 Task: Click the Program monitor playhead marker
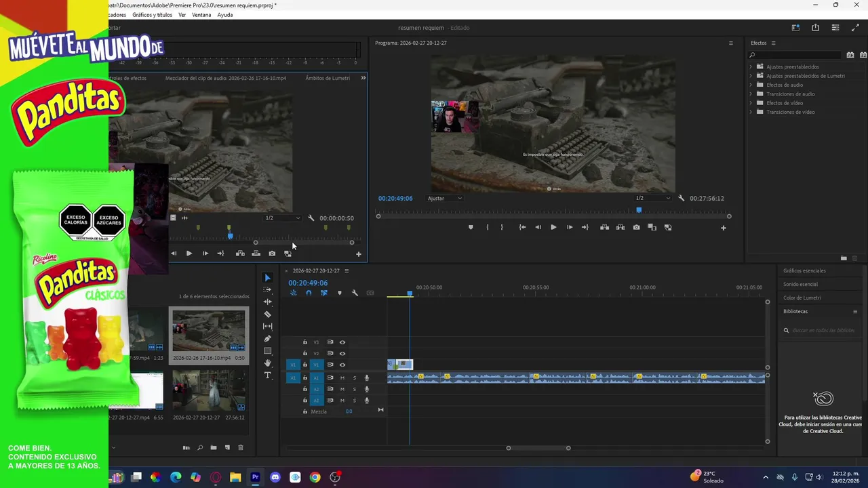tap(639, 210)
